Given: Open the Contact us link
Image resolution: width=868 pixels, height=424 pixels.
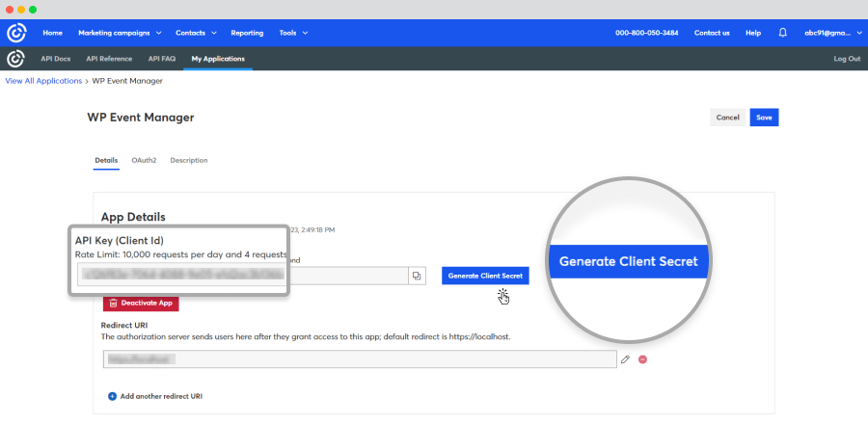Looking at the screenshot, I should click(x=712, y=33).
